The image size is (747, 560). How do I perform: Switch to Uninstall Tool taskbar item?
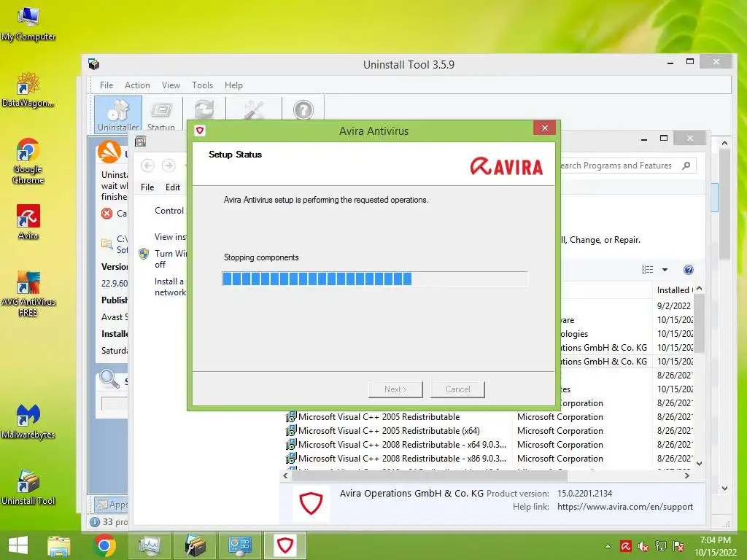(194, 545)
